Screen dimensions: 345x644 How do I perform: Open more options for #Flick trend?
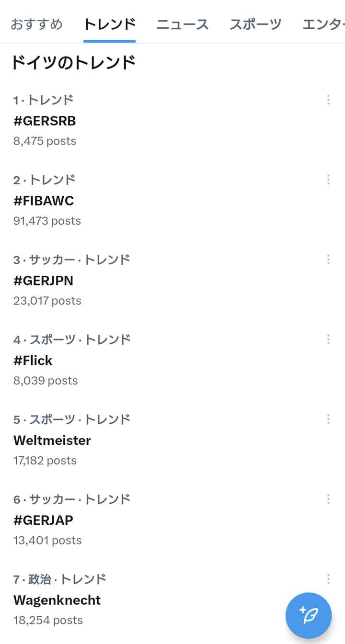pos(328,339)
